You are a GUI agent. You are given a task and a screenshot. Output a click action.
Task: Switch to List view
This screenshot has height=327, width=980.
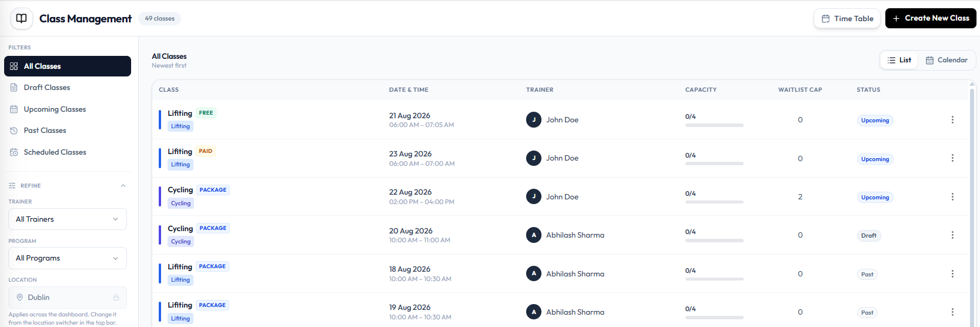[899, 60]
